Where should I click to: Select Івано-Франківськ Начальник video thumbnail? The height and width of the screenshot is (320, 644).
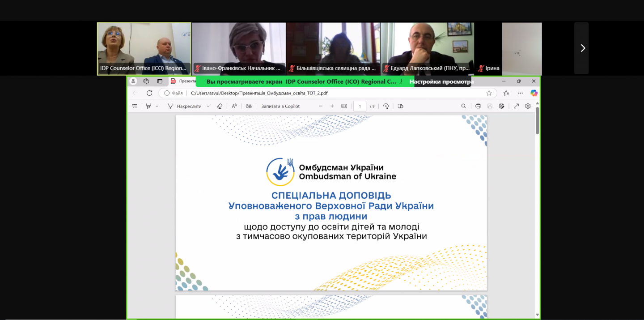click(239, 48)
